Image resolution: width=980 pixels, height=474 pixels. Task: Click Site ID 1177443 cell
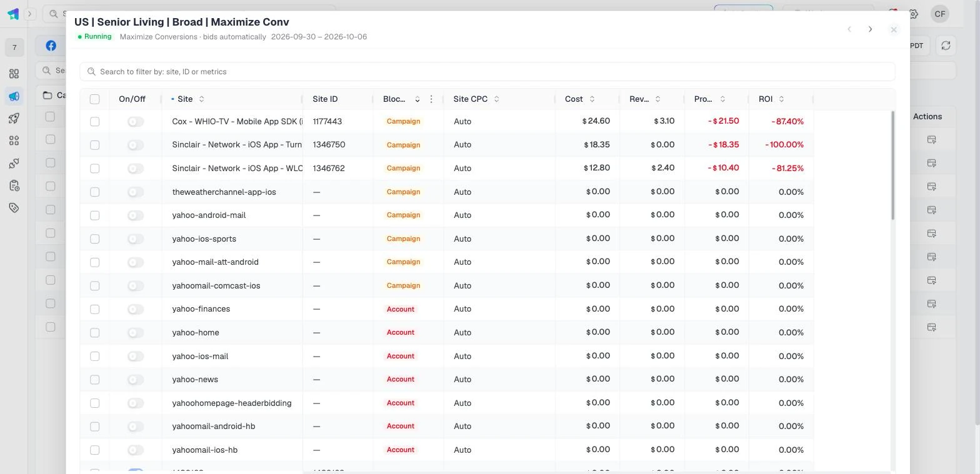pyautogui.click(x=327, y=122)
